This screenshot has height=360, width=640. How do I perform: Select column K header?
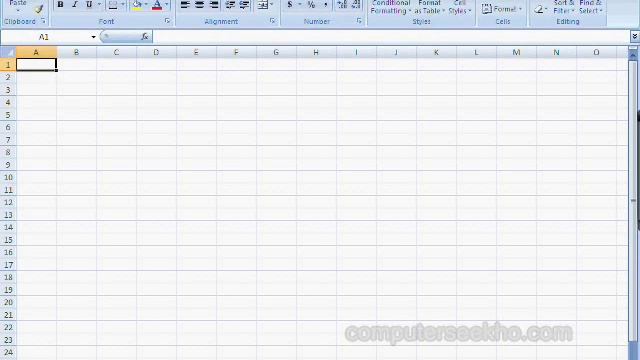436,52
